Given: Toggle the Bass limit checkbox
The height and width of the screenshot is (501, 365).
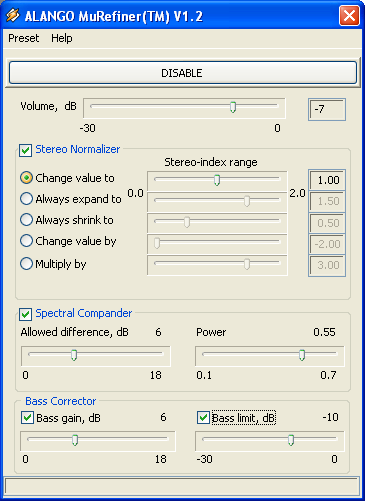Looking at the screenshot, I should point(203,418).
